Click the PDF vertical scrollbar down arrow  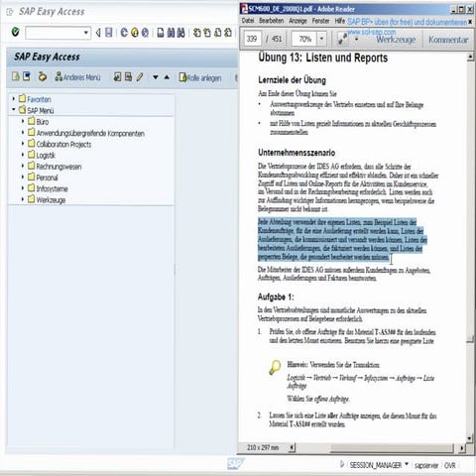[470, 438]
